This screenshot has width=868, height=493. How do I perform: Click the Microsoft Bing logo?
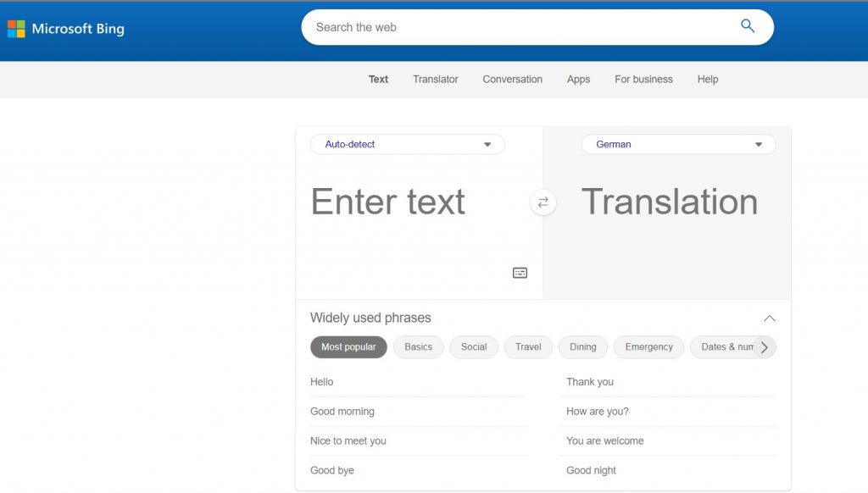[66, 28]
